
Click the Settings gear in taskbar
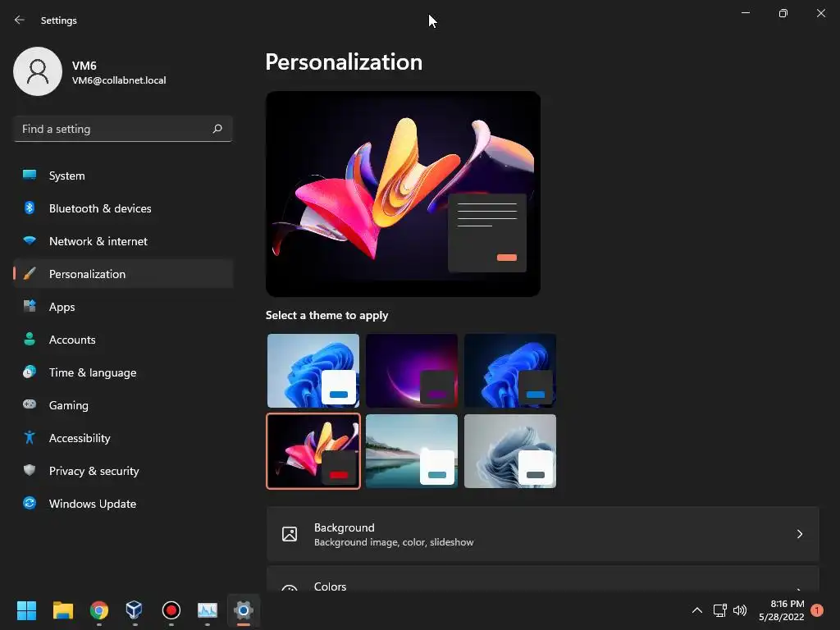pos(243,610)
